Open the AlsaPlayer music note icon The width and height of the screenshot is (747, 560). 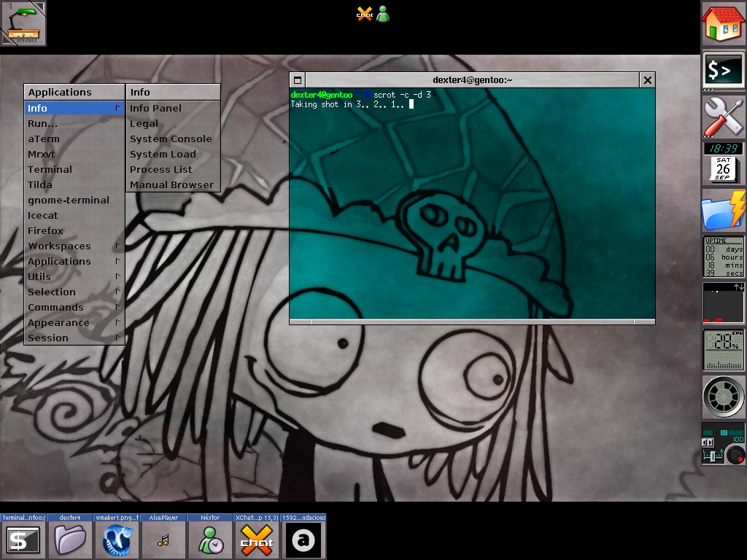[x=163, y=540]
